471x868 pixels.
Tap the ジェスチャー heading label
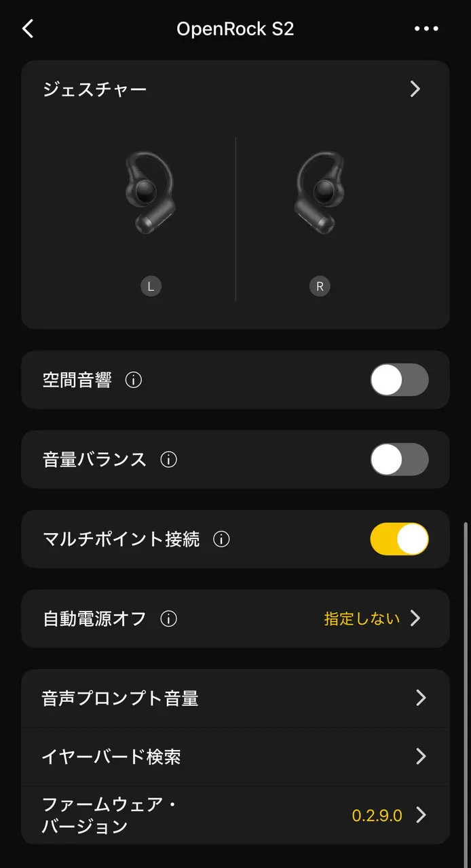point(95,90)
